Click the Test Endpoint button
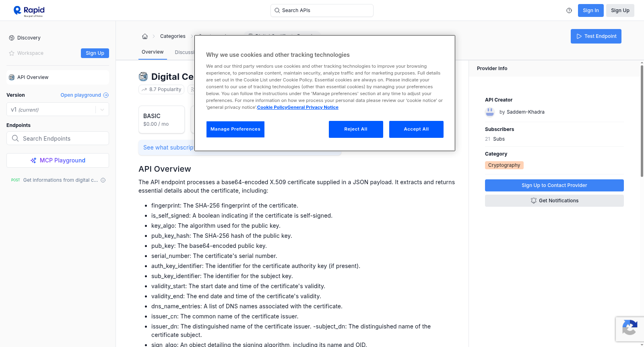This screenshot has height=347, width=644. pos(596,36)
